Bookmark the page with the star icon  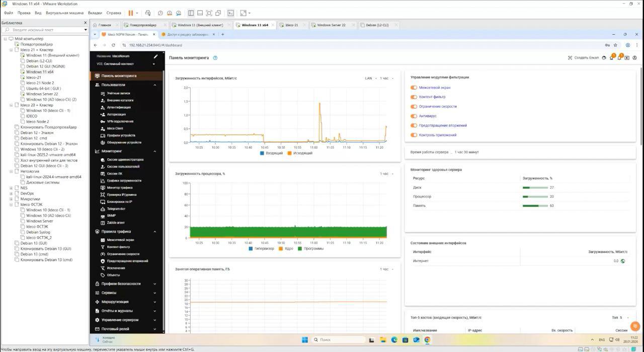pyautogui.click(x=615, y=45)
